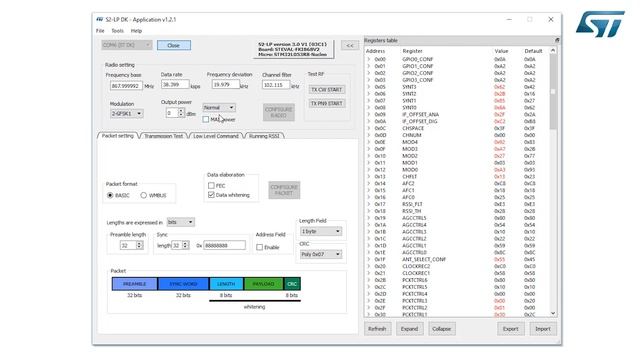The height and width of the screenshot is (360, 640).
Task: Click CONFIGURE RADIO button
Action: tap(279, 112)
